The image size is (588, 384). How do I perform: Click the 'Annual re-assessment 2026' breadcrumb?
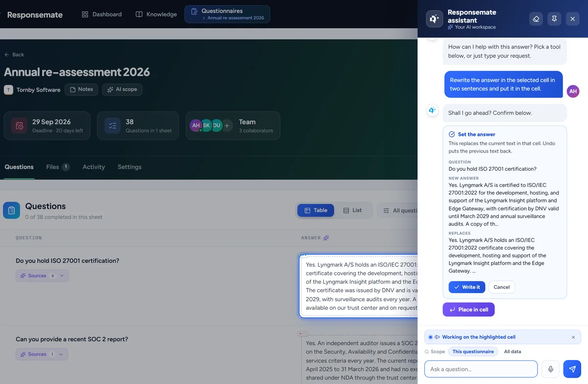pos(236,18)
